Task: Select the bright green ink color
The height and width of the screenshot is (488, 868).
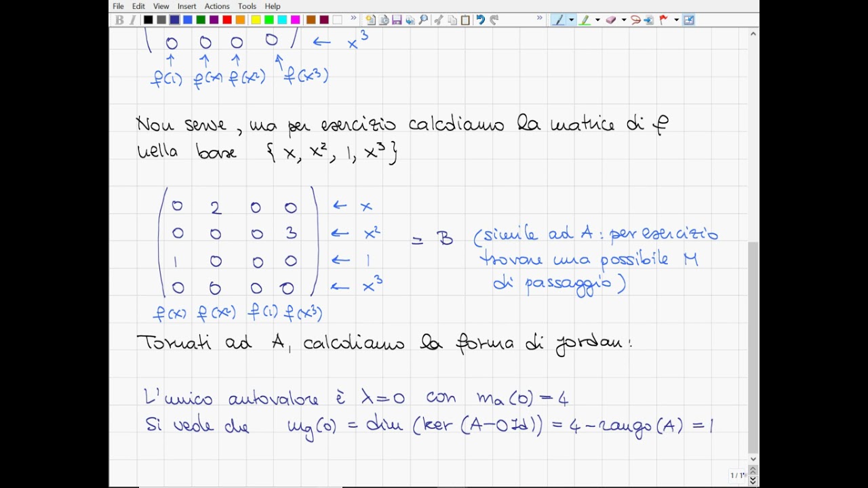Action: click(x=269, y=20)
